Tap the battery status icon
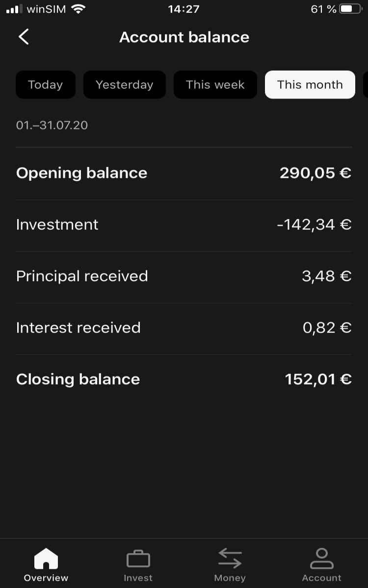Image resolution: width=368 pixels, height=588 pixels. click(x=351, y=9)
